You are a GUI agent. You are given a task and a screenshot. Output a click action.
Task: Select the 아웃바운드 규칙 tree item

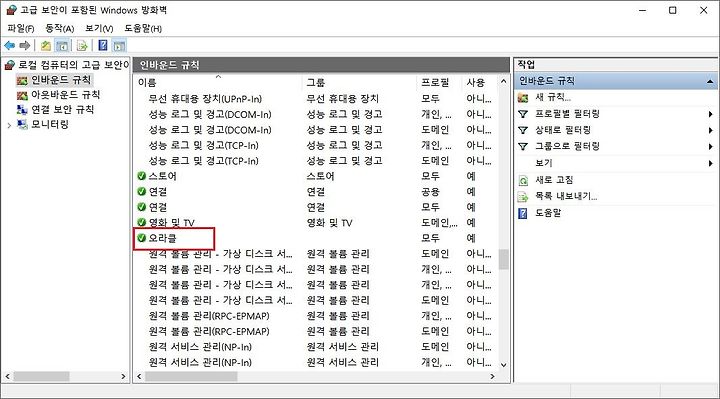[65, 95]
